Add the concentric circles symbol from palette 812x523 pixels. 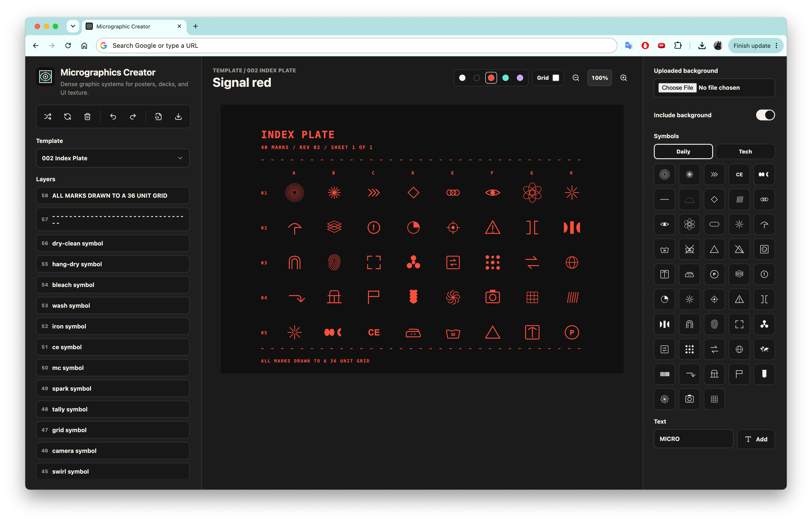pyautogui.click(x=664, y=174)
